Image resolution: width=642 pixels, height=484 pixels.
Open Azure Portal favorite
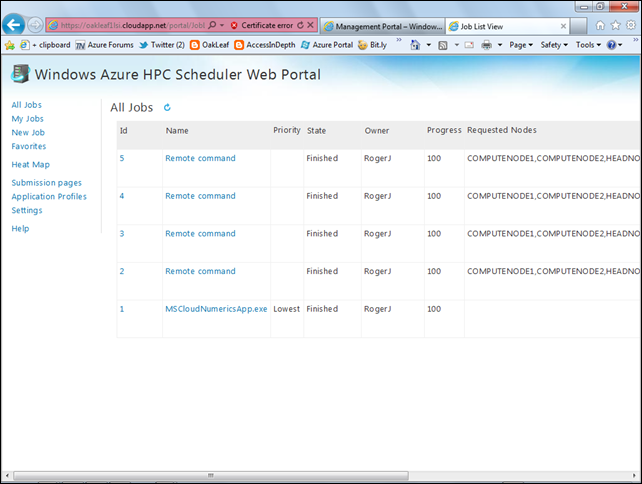(327, 45)
